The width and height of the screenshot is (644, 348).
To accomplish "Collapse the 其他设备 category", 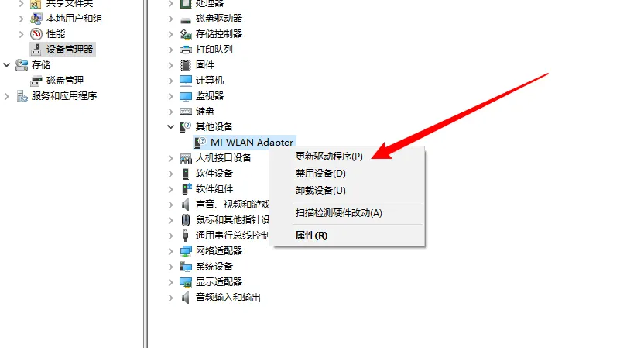I will pos(170,126).
